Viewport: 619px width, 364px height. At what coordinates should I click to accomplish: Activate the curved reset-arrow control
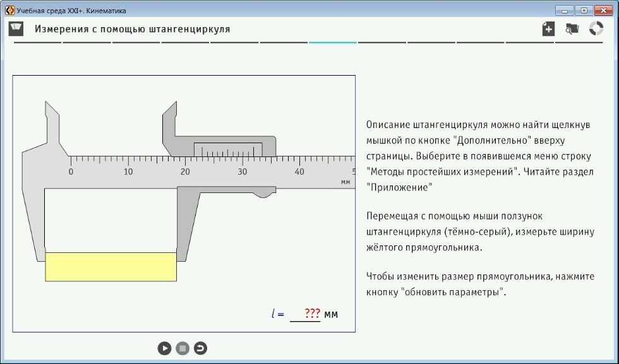[x=201, y=348]
